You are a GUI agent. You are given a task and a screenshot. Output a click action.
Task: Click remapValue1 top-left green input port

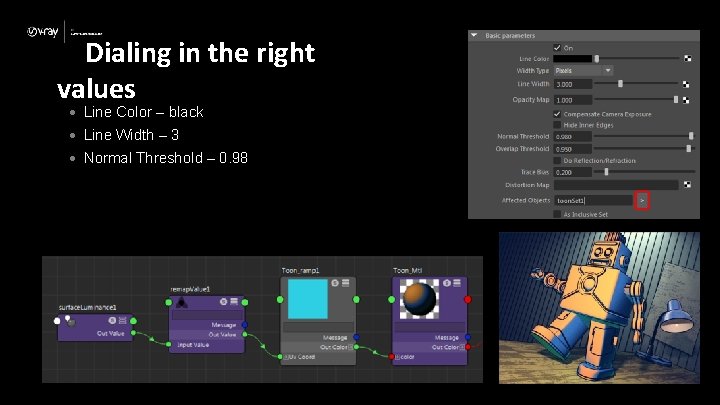coord(169,302)
